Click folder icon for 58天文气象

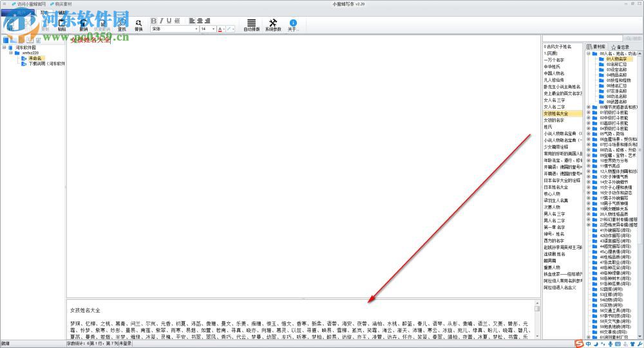point(595,321)
